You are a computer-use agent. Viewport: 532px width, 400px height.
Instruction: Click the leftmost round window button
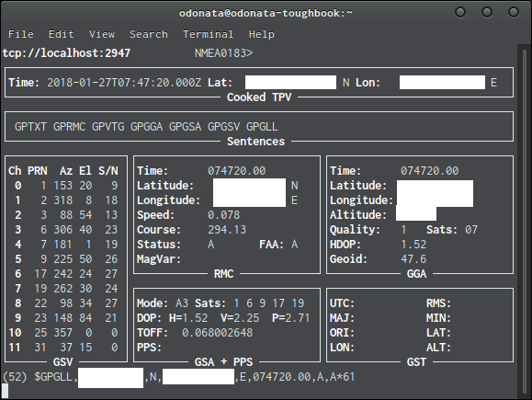[460, 12]
